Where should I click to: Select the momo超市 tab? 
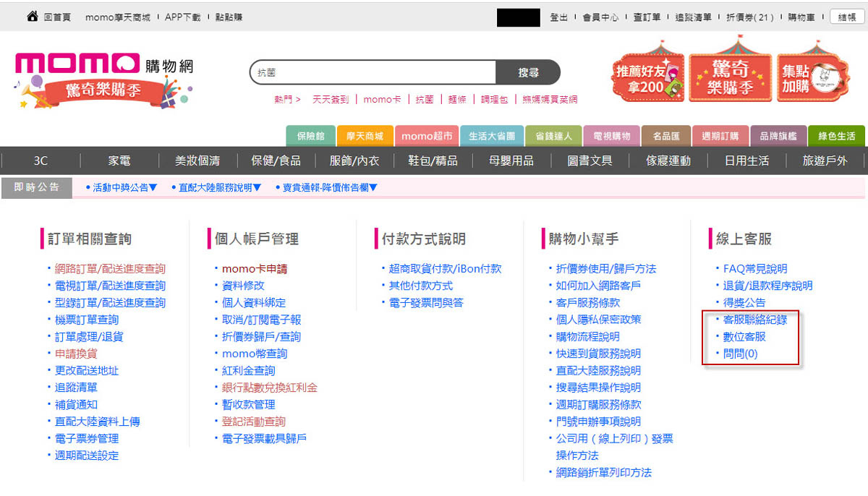pos(427,136)
